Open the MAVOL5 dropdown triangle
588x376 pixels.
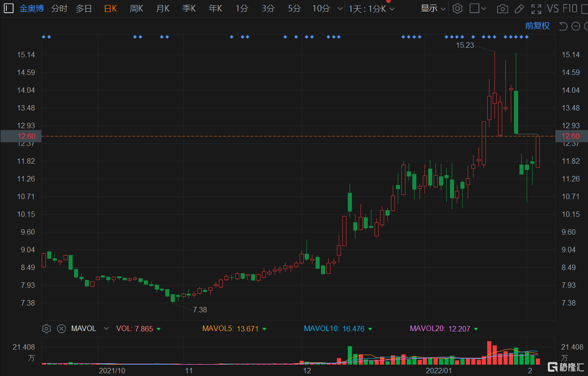pyautogui.click(x=264, y=329)
